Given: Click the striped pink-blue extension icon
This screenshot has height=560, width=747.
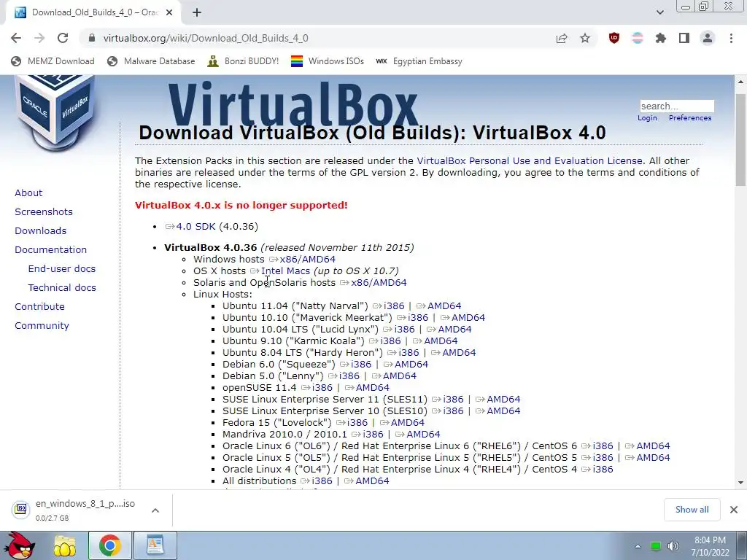Looking at the screenshot, I should [x=638, y=38].
